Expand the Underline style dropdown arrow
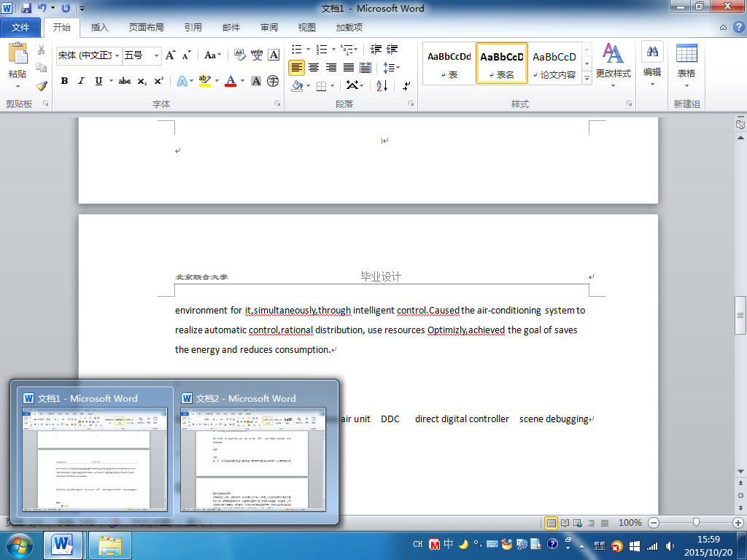 (x=111, y=81)
